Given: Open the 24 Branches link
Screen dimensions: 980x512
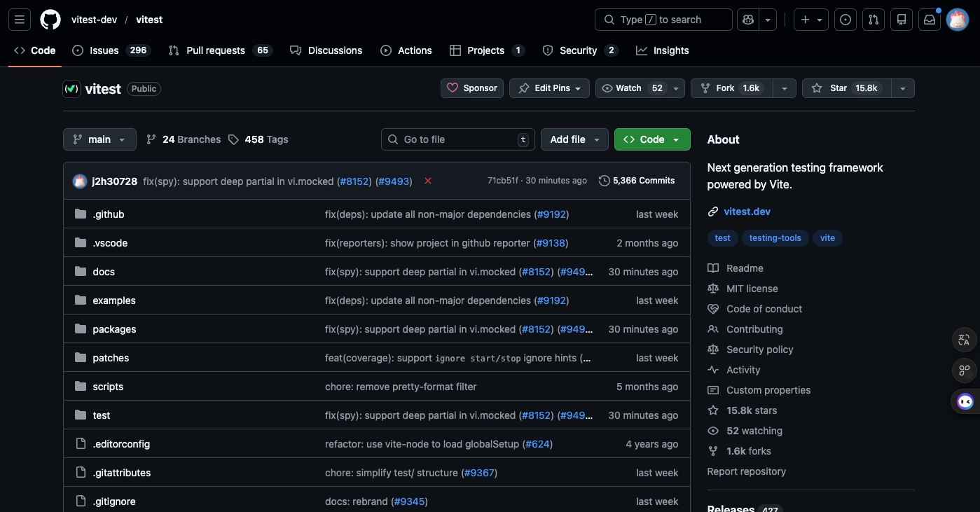Looking at the screenshot, I should click(183, 139).
